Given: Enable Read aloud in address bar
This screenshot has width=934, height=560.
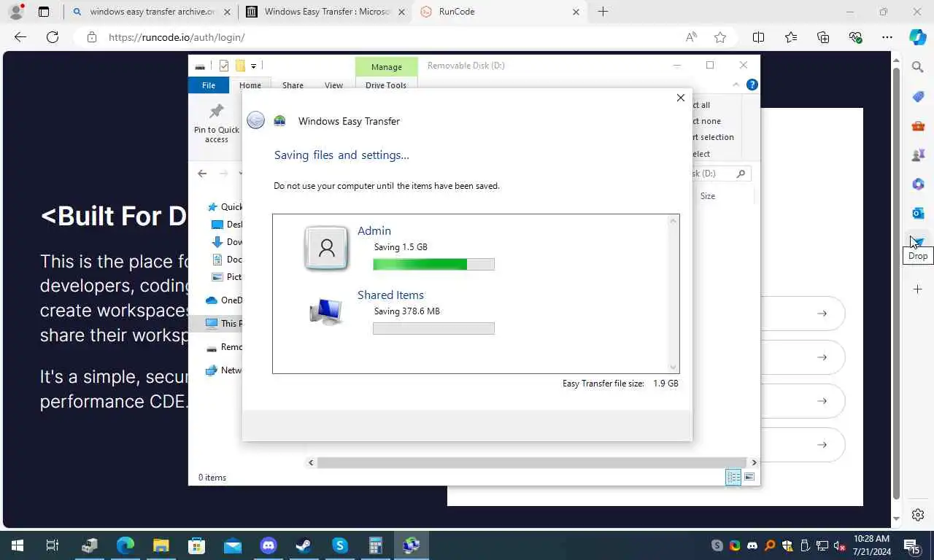Looking at the screenshot, I should tap(691, 37).
